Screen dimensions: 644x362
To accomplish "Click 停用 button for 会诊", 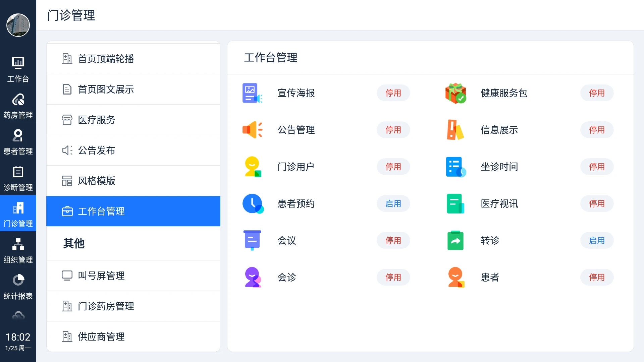I will (393, 278).
